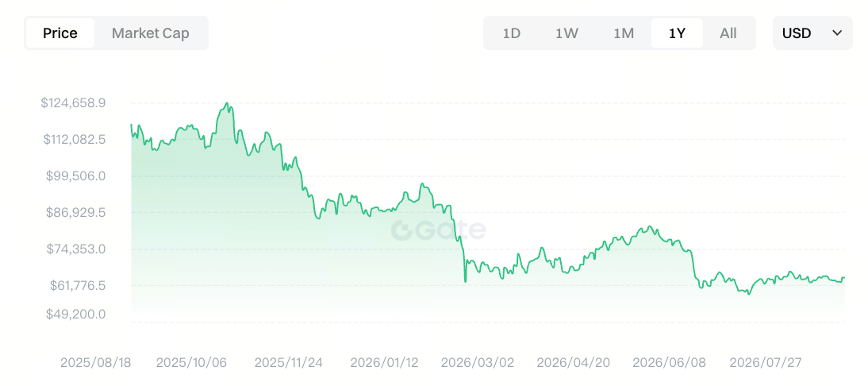This screenshot has width=868, height=386.
Task: Click the 2026/07/27 date label
Action: click(x=766, y=363)
